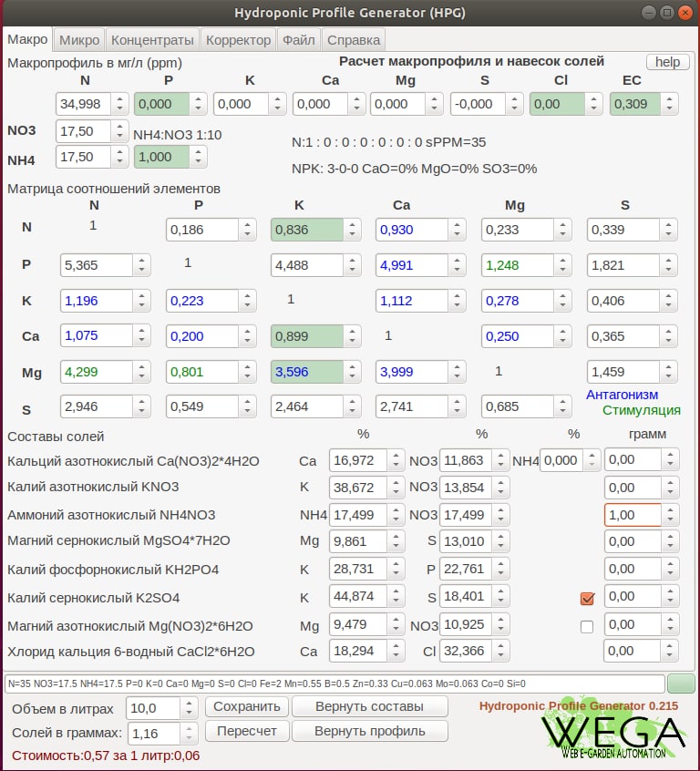The image size is (700, 771).
Task: Increase the Mg:S ratio 1,459 stepper
Action: point(668,366)
